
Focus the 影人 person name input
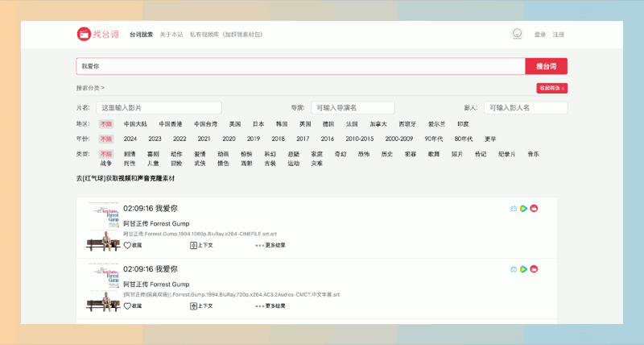pos(526,108)
